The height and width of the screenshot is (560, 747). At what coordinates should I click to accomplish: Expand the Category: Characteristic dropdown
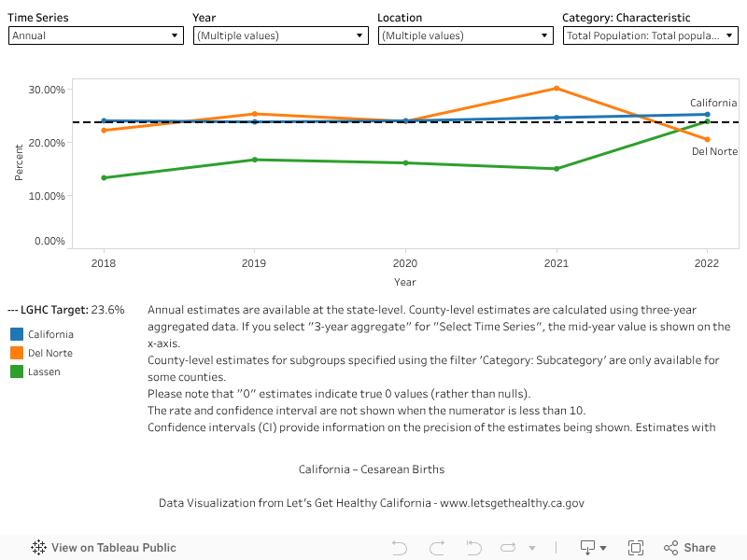(x=651, y=35)
